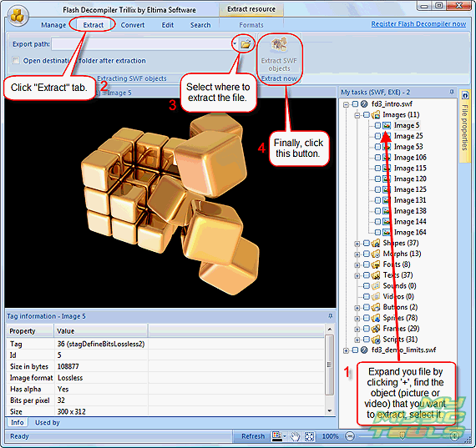Click Register Flash Decompiler now link
Screen dimensions: 476x448
418,24
